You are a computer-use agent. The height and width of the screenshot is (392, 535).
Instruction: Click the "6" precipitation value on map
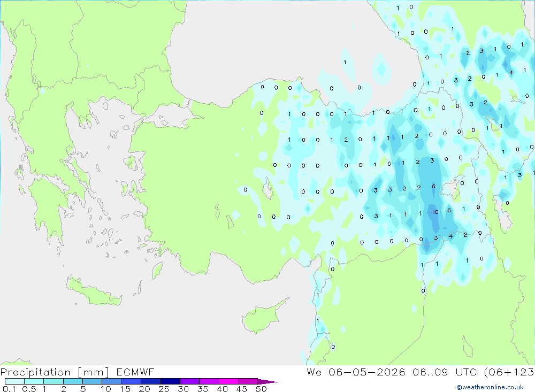433,186
